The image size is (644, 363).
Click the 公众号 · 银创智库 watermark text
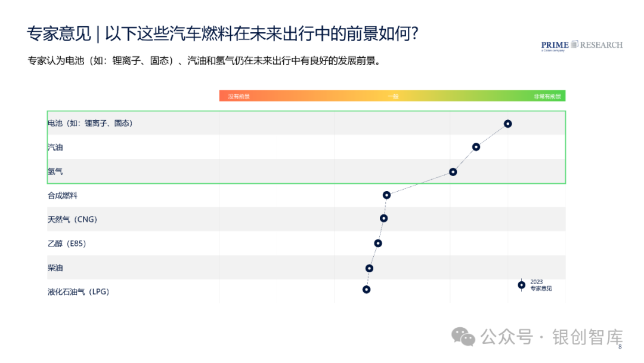[552, 337]
